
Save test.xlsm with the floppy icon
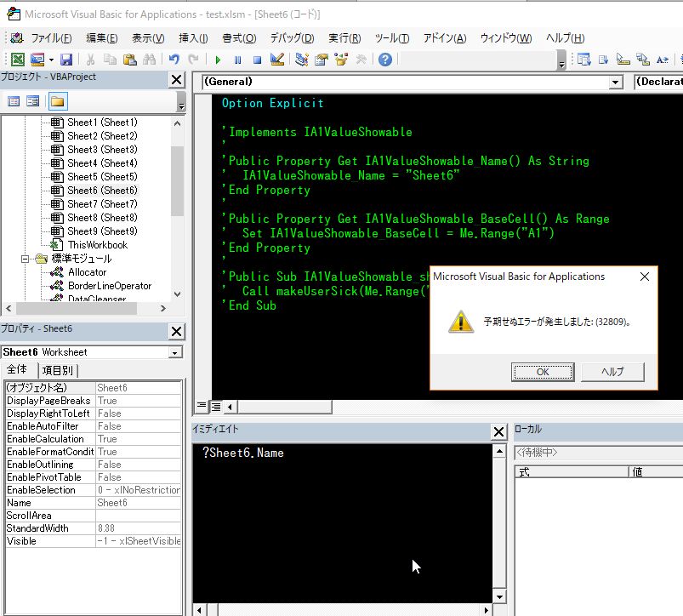pos(66,59)
